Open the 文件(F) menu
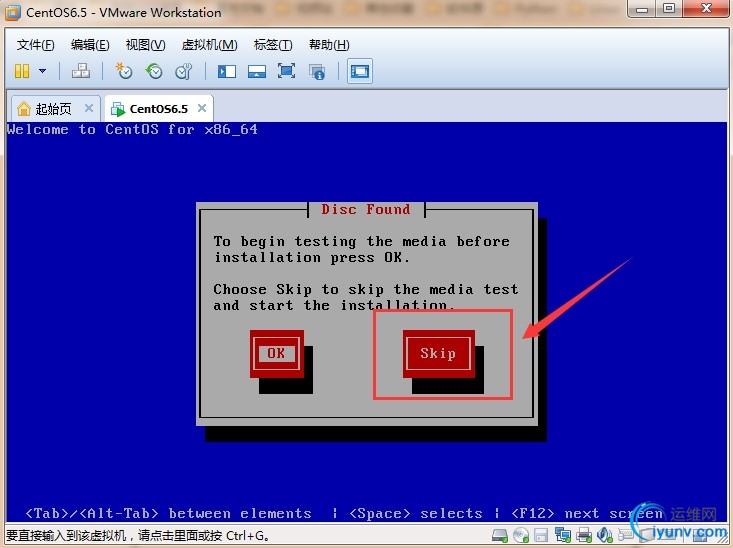This screenshot has width=733, height=548. point(36,45)
